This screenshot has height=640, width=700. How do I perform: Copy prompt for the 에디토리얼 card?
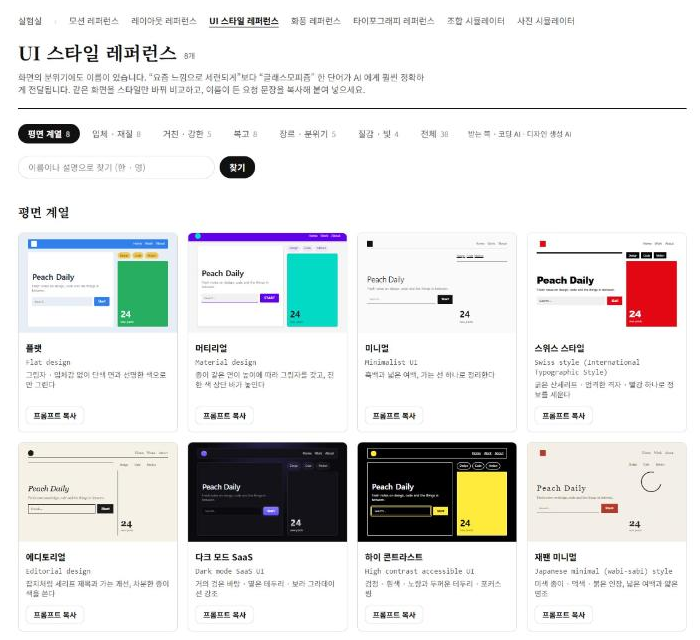point(55,615)
